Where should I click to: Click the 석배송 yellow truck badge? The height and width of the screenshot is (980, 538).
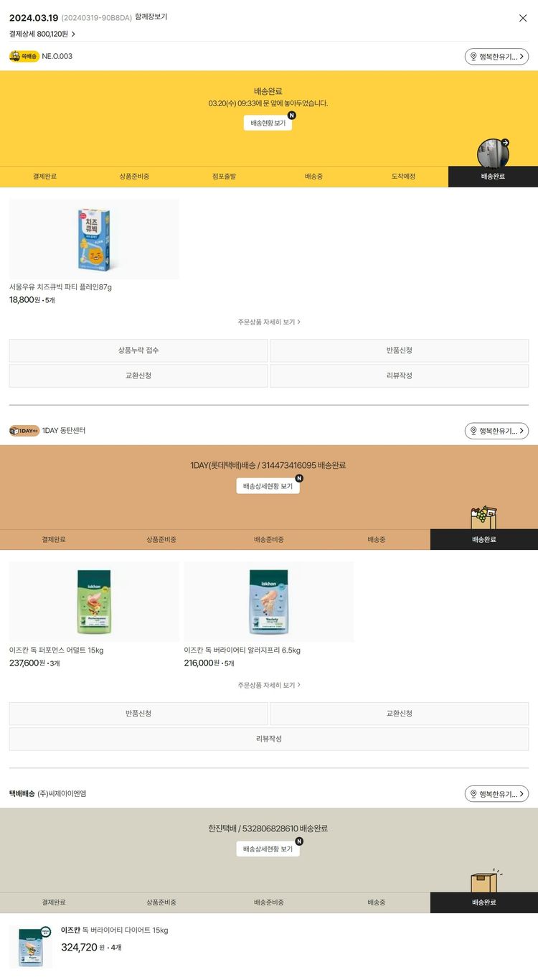[24, 56]
